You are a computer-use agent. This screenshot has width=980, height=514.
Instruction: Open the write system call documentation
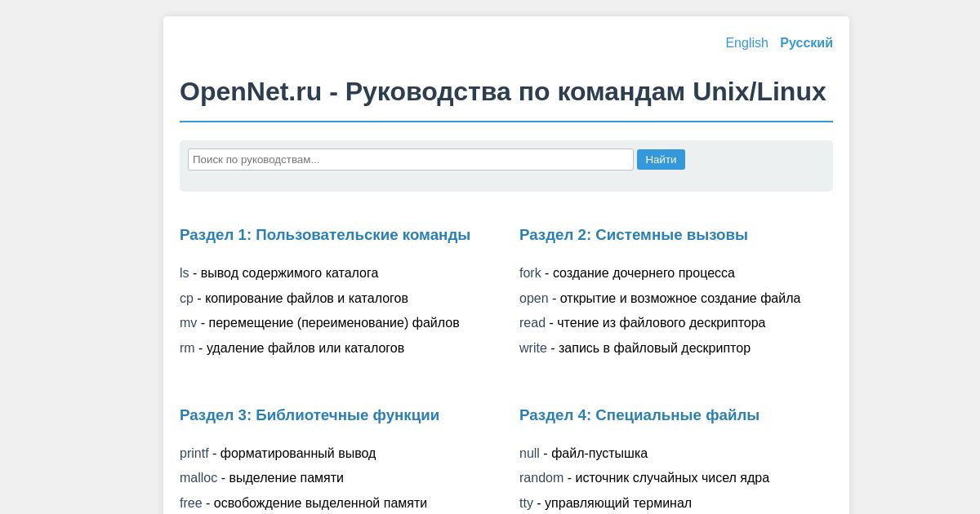pyautogui.click(x=533, y=348)
